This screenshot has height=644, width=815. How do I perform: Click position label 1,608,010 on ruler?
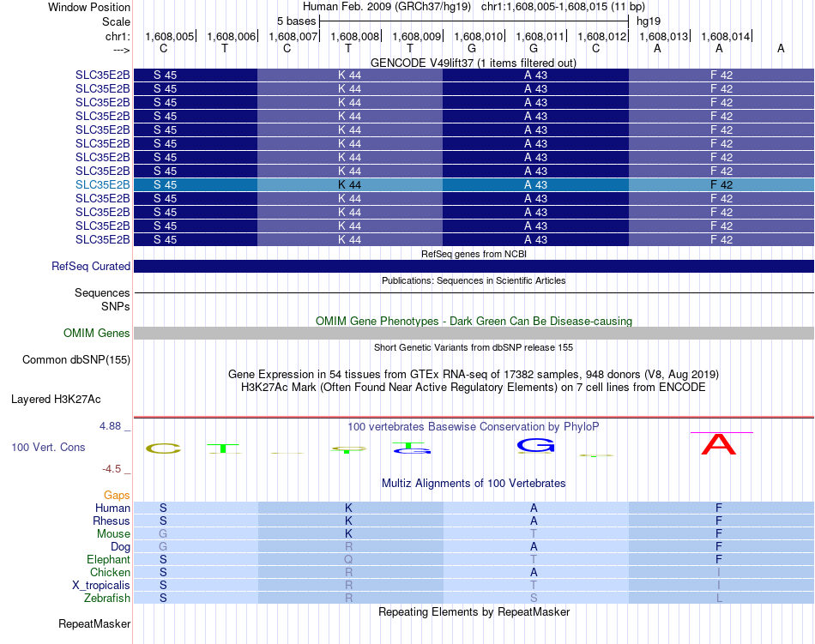(x=479, y=36)
